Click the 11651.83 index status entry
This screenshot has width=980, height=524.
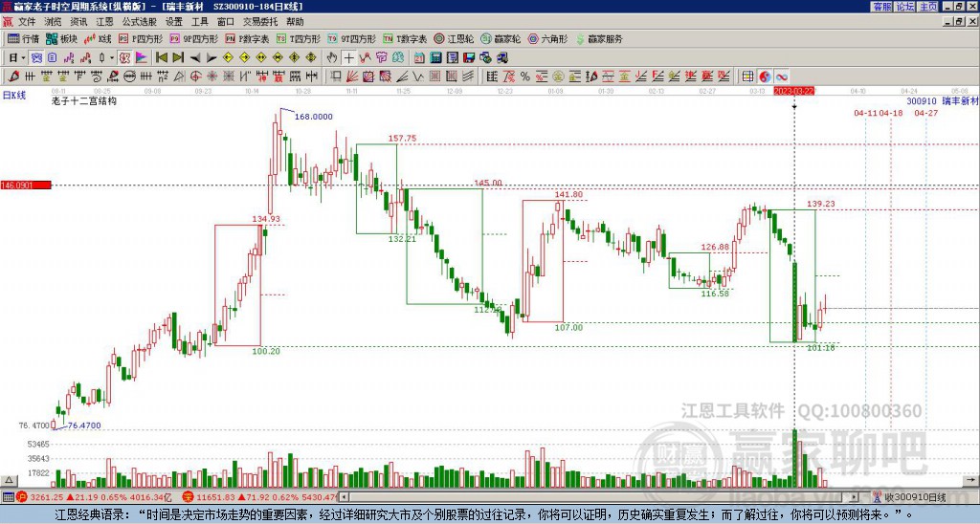coord(259,498)
